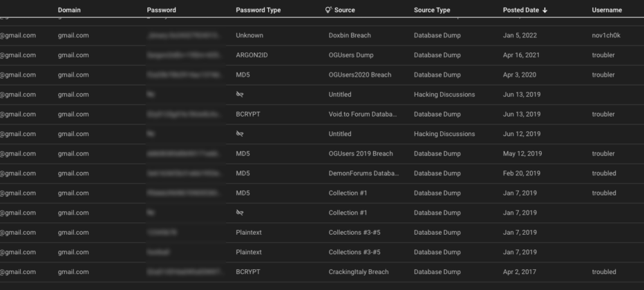Click hidden-eye icon in the Collection #1 row
This screenshot has height=290, width=644.
(240, 213)
